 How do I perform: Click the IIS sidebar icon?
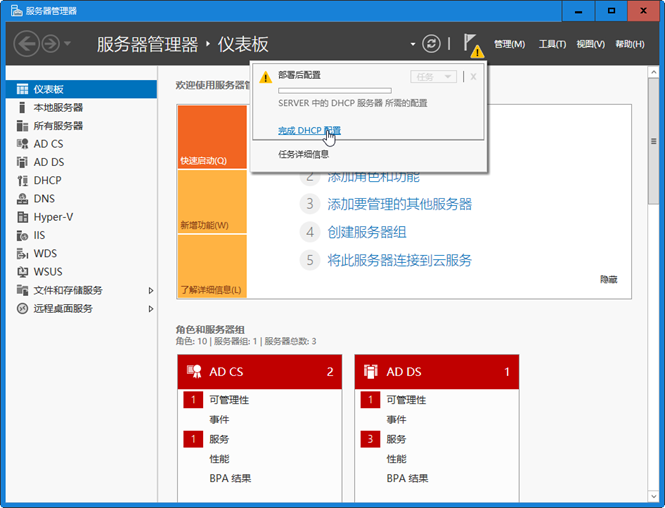coord(22,235)
